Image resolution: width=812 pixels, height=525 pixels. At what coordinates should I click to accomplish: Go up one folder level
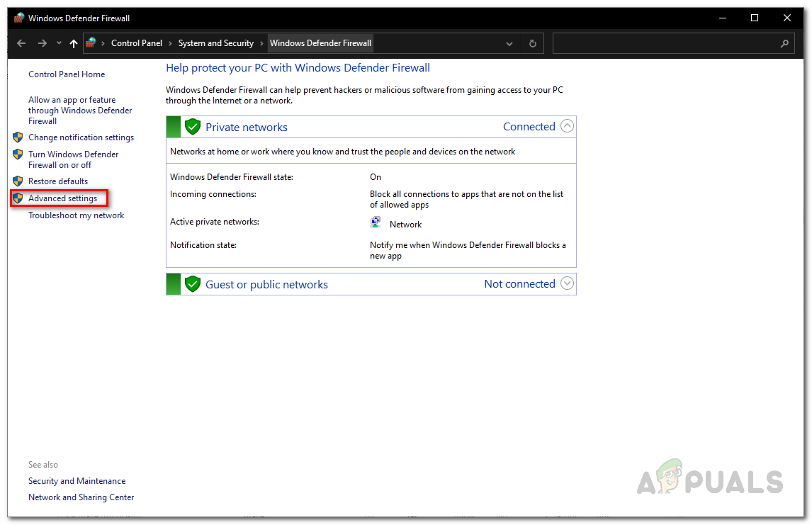point(74,43)
